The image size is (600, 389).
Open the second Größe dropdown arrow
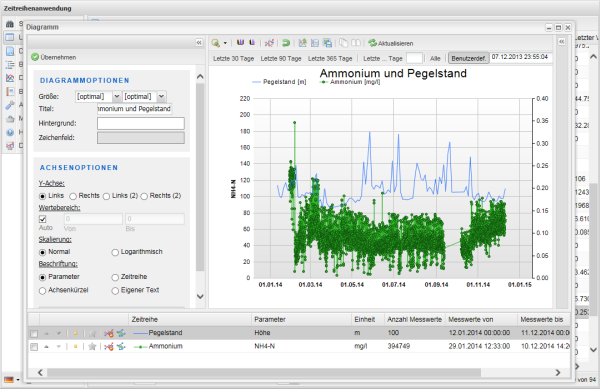(x=161, y=96)
